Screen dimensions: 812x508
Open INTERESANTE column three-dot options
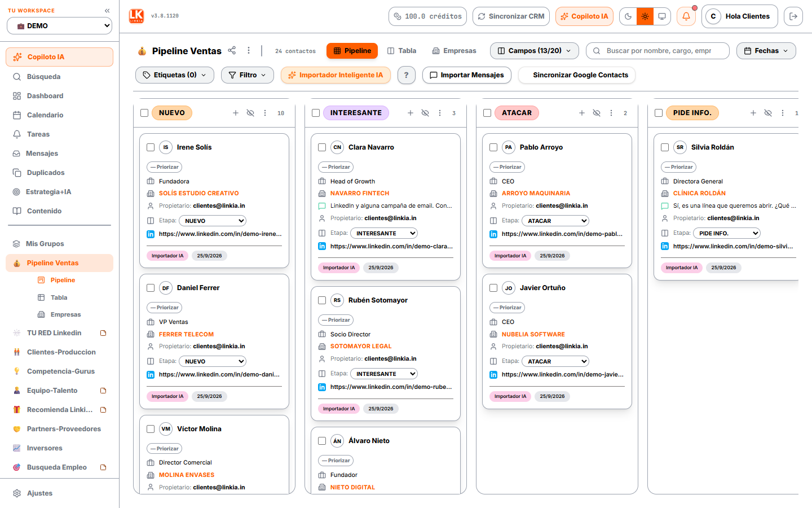pos(440,113)
